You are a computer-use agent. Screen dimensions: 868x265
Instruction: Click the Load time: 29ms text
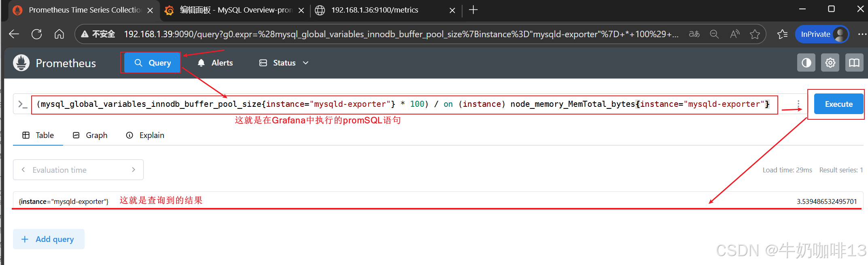(787, 170)
